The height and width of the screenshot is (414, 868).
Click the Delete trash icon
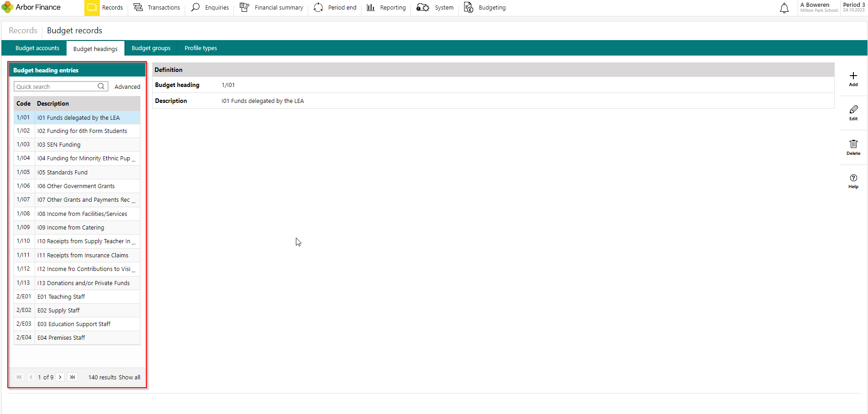[853, 144]
